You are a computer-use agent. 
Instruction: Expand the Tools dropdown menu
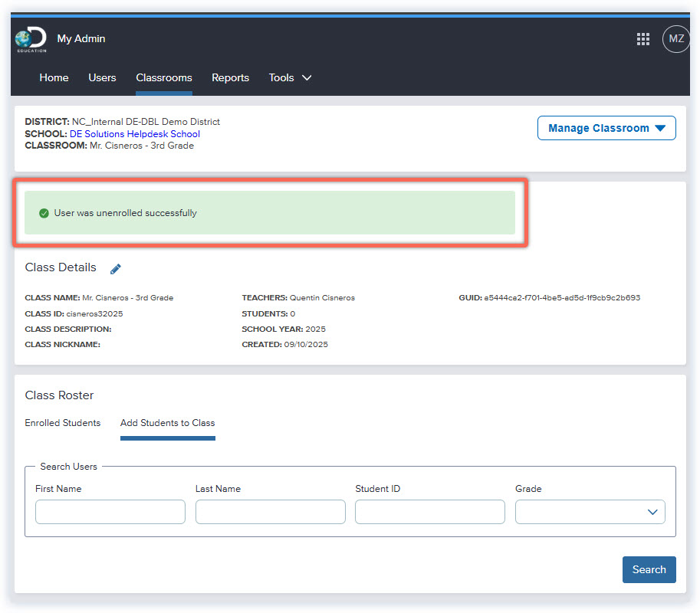(290, 77)
